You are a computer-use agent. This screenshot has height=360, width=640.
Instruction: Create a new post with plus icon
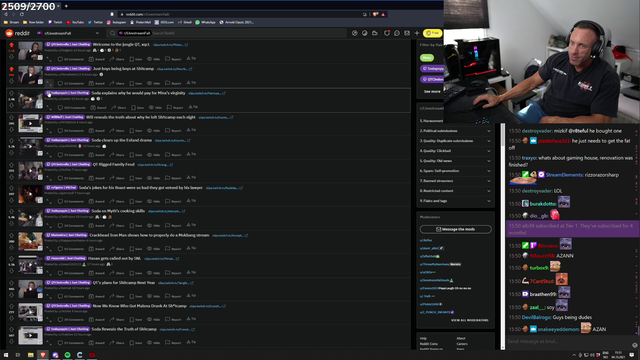(417, 33)
